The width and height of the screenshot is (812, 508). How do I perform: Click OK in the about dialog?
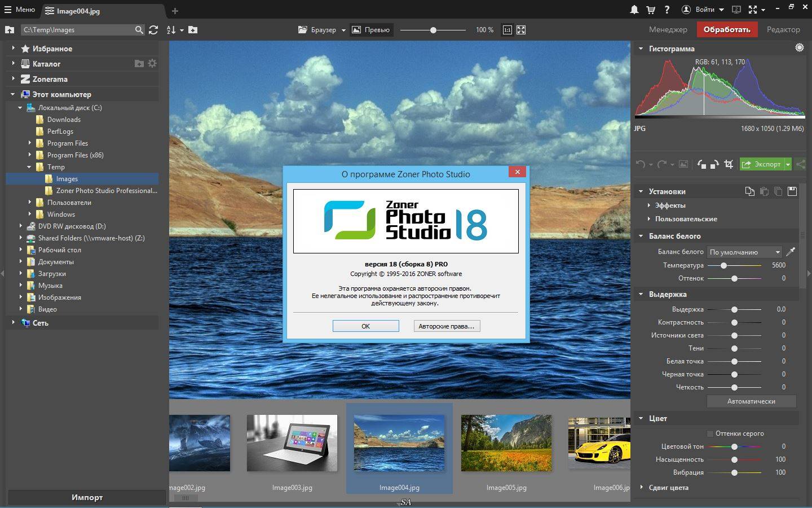(x=365, y=326)
